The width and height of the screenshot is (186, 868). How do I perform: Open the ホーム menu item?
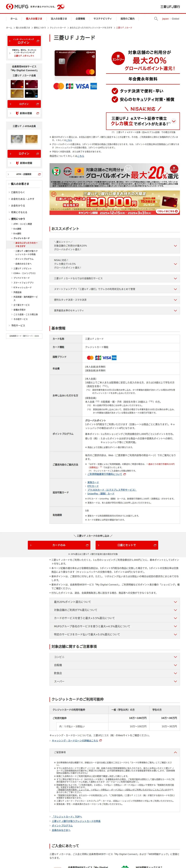tap(14, 19)
